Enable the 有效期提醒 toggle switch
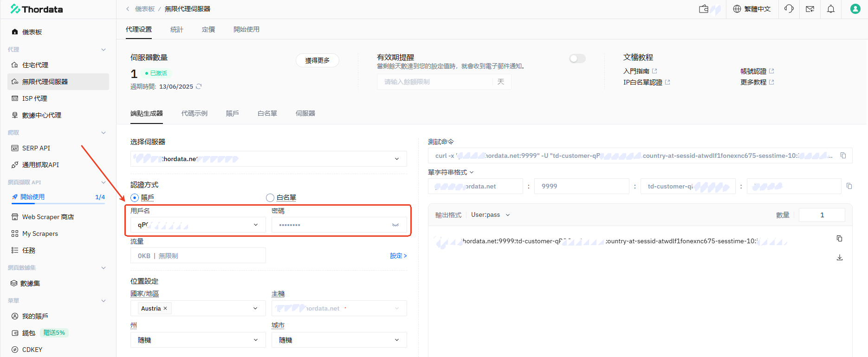 [x=577, y=58]
